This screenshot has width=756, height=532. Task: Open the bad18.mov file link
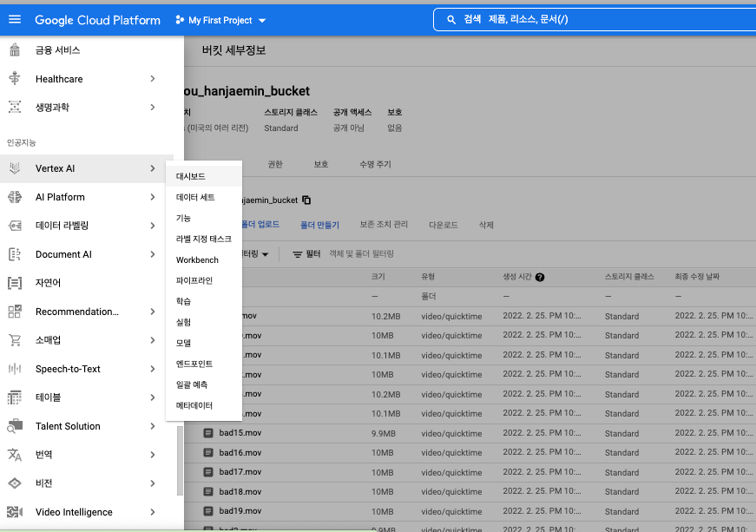click(240, 491)
